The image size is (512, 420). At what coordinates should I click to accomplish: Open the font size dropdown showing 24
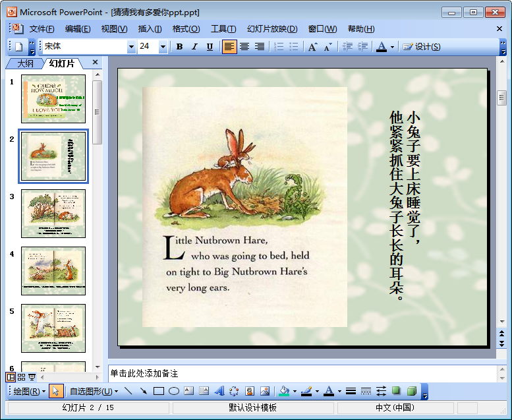tap(163, 47)
